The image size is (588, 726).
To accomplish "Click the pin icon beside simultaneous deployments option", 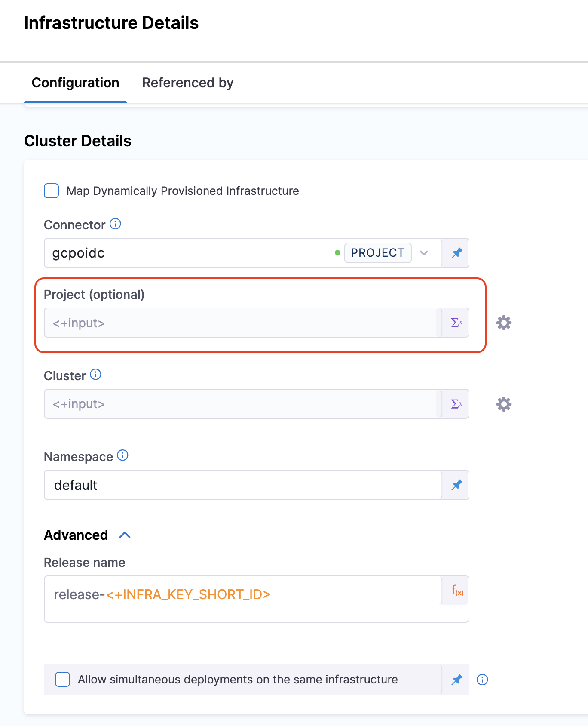I will [x=456, y=680].
